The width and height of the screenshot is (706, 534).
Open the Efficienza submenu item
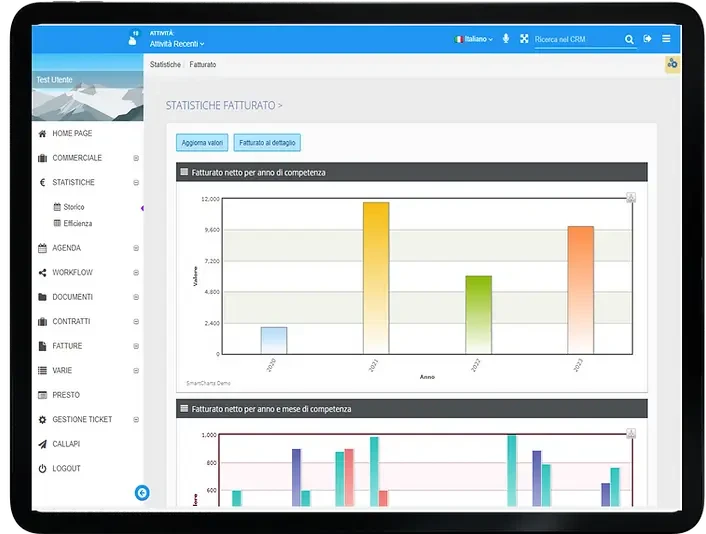77,223
